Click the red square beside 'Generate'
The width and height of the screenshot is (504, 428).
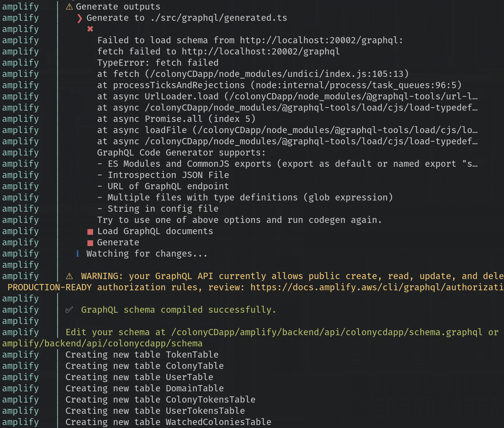[90, 243]
